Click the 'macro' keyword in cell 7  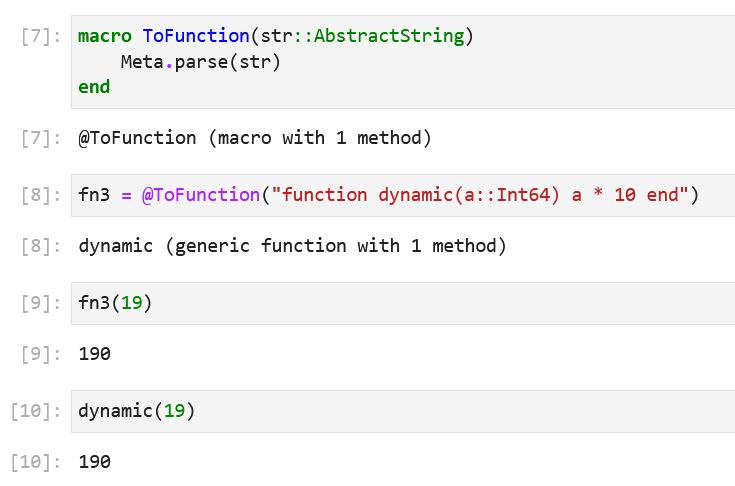pos(105,36)
